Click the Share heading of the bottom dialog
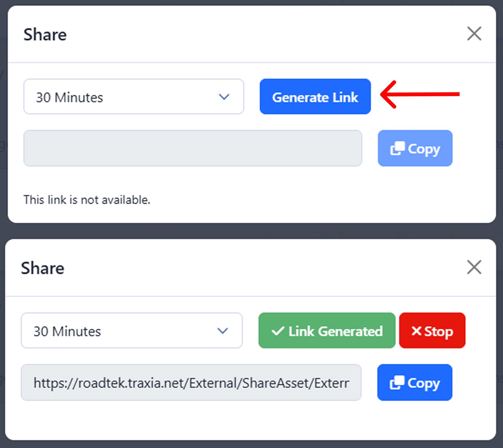The height and width of the screenshot is (448, 503). pos(42,268)
